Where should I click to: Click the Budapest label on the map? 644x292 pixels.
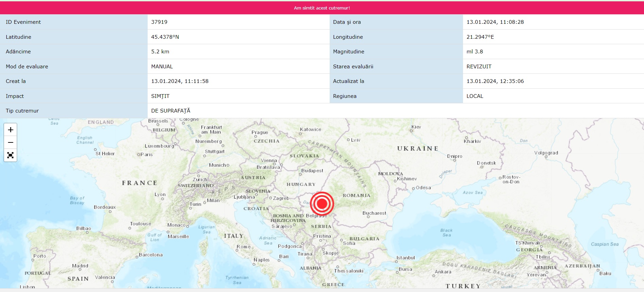312,171
